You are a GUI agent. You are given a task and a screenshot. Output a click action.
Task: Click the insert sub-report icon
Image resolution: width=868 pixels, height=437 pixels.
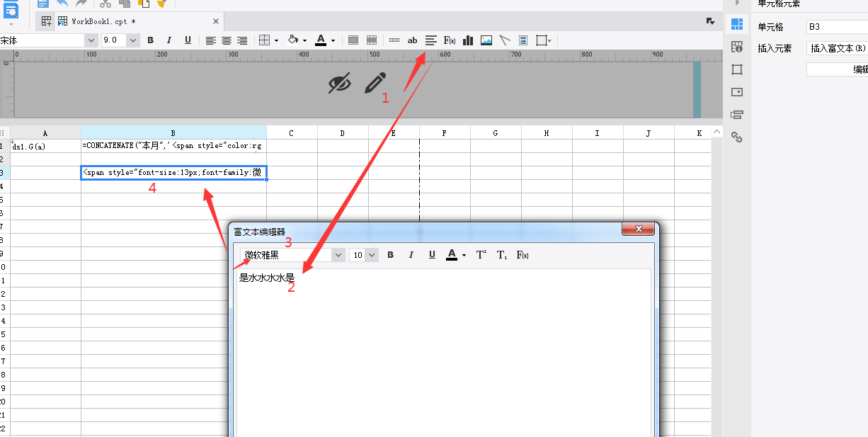point(523,40)
